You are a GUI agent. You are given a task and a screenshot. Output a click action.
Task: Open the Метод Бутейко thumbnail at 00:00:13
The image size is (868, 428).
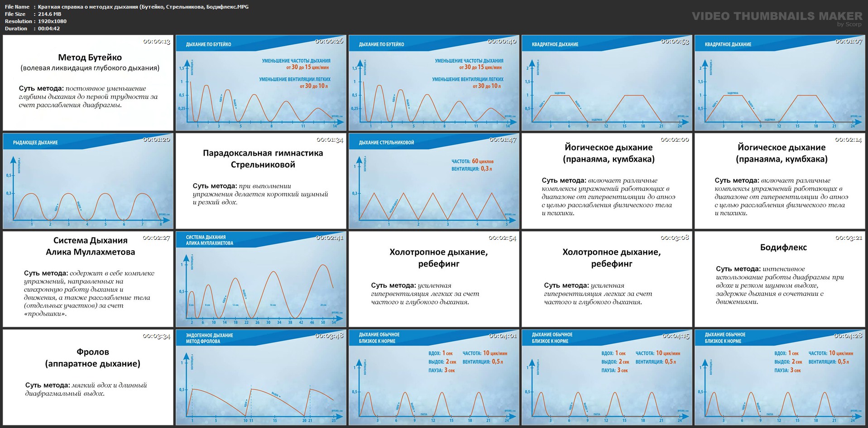(88, 83)
